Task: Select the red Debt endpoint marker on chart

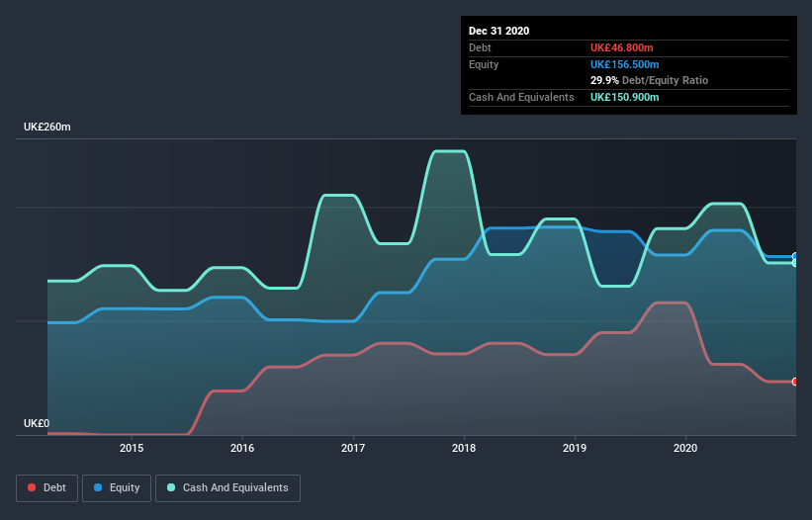Action: pos(795,382)
